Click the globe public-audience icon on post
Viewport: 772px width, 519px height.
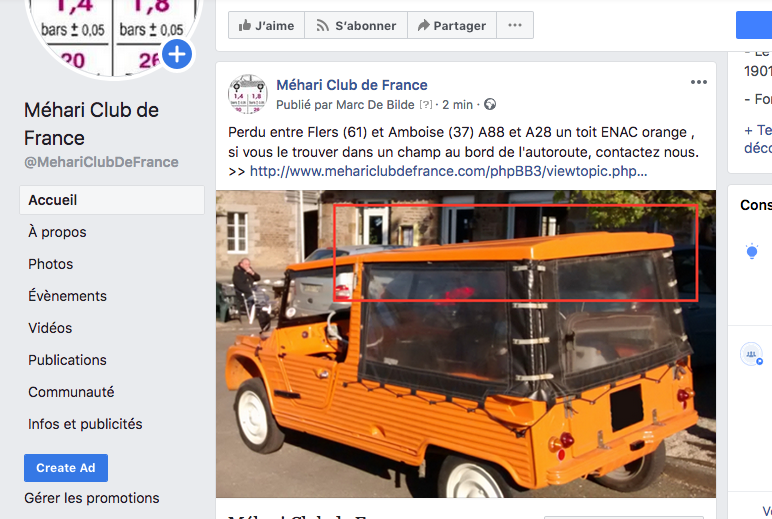point(490,104)
